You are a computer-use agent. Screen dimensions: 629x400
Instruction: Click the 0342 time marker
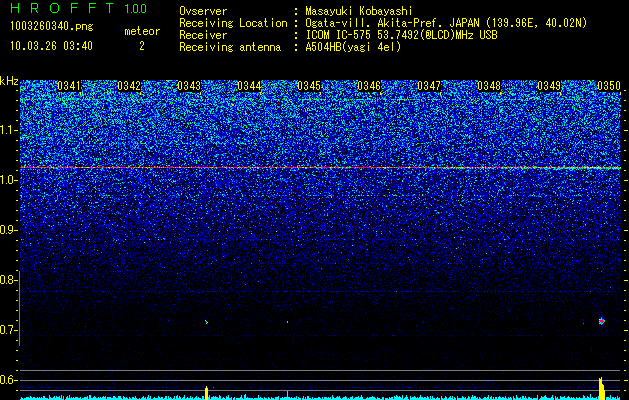tap(129, 86)
